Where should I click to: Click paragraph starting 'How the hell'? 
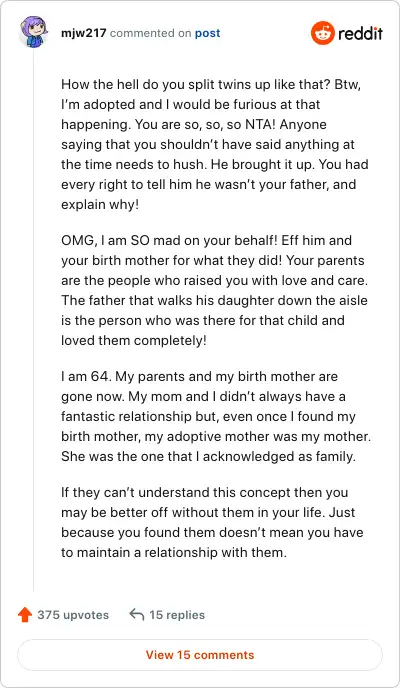point(214,144)
